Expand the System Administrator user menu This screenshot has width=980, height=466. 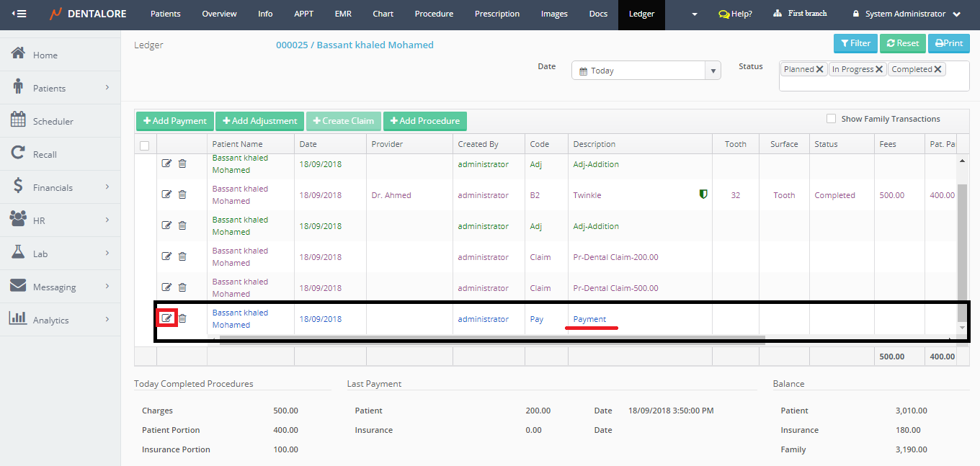point(906,14)
